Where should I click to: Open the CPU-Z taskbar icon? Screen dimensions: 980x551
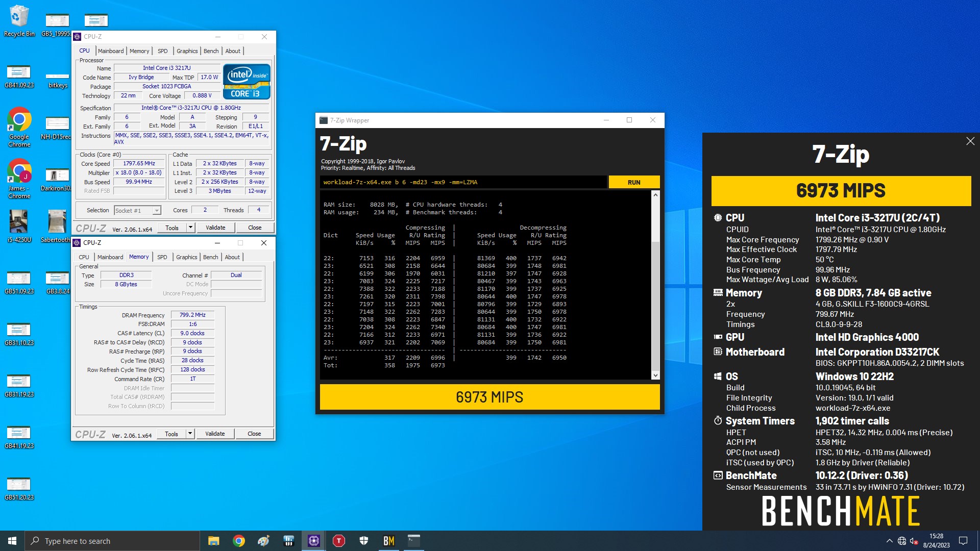click(x=313, y=541)
